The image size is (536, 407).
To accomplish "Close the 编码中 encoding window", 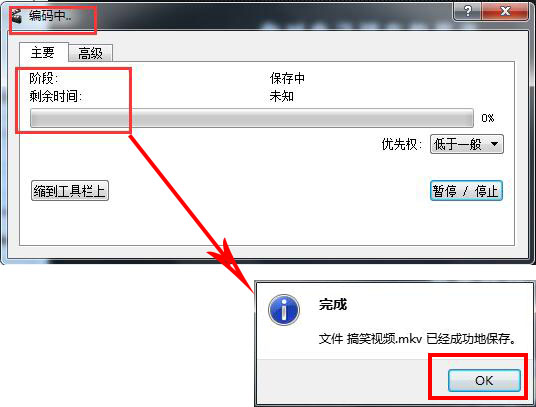I will point(505,12).
